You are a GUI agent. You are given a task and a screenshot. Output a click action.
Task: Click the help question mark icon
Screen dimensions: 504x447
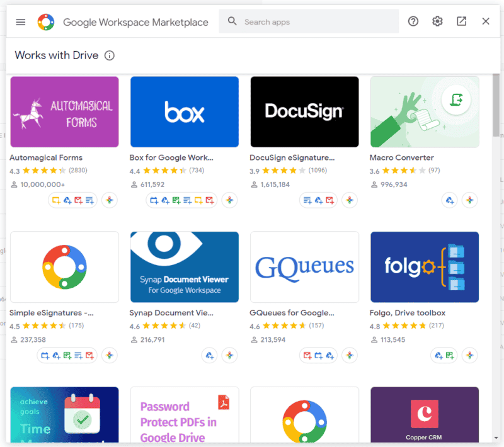[413, 21]
